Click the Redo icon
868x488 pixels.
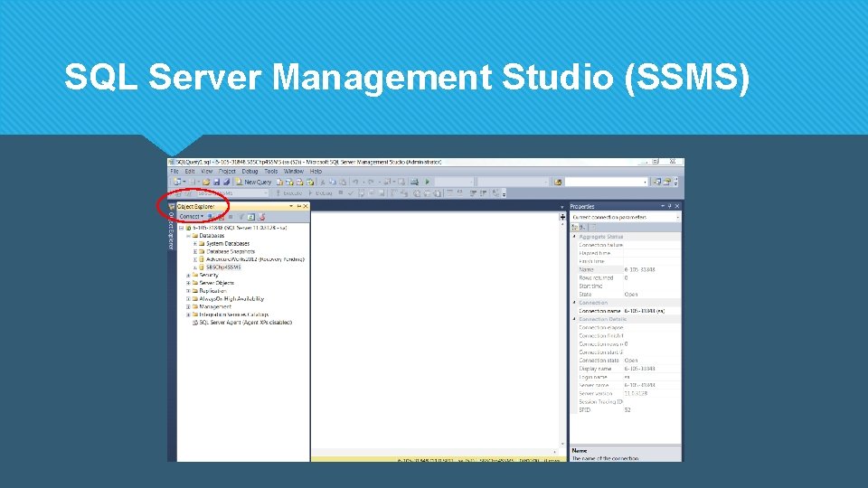click(x=371, y=182)
